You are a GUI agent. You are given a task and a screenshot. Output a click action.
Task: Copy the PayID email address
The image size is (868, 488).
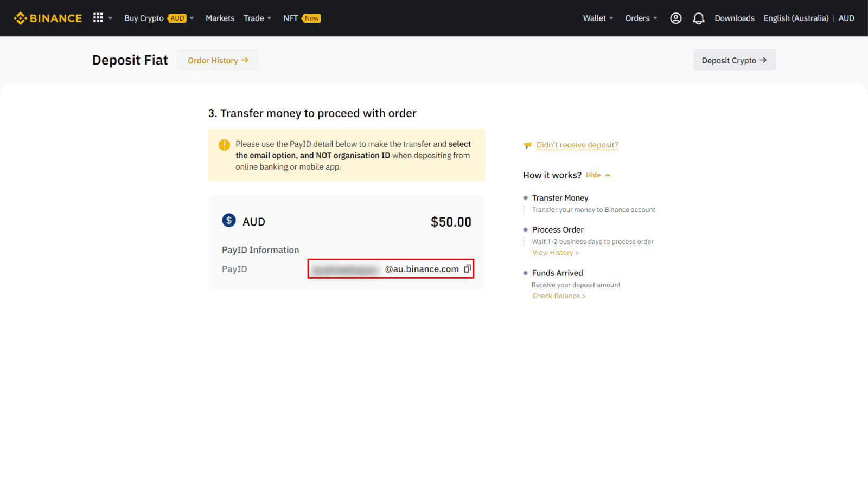467,269
